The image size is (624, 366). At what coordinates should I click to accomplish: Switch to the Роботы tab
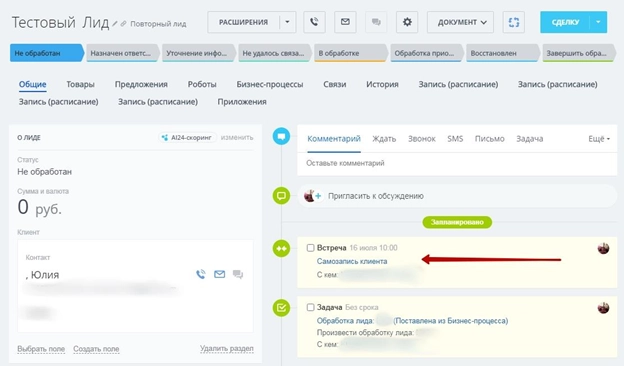tap(202, 84)
